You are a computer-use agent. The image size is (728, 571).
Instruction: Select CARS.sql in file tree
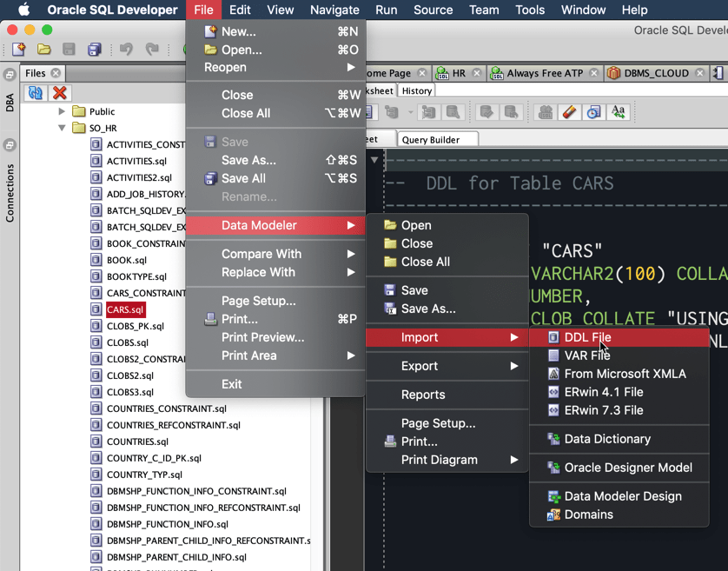coord(125,310)
